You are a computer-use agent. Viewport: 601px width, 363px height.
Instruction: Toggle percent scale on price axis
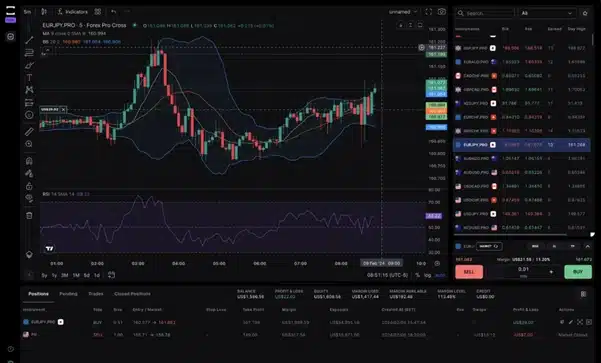click(x=417, y=275)
